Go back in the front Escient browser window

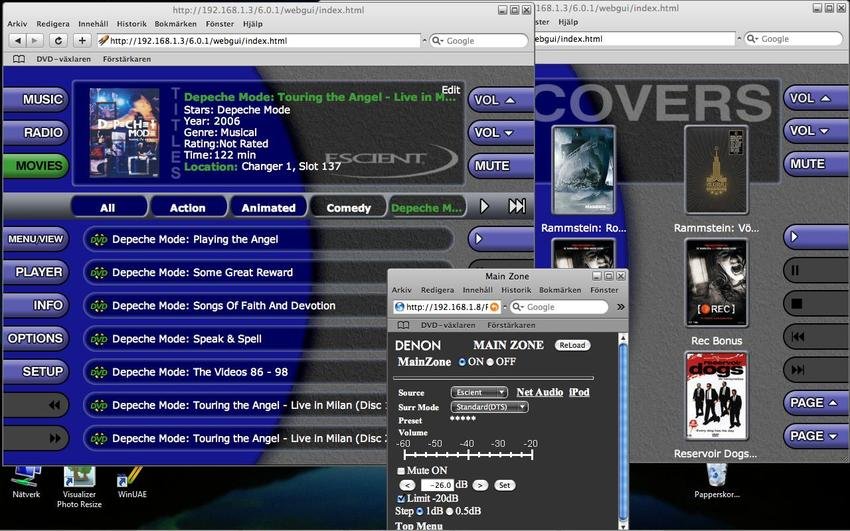pyautogui.click(x=18, y=41)
